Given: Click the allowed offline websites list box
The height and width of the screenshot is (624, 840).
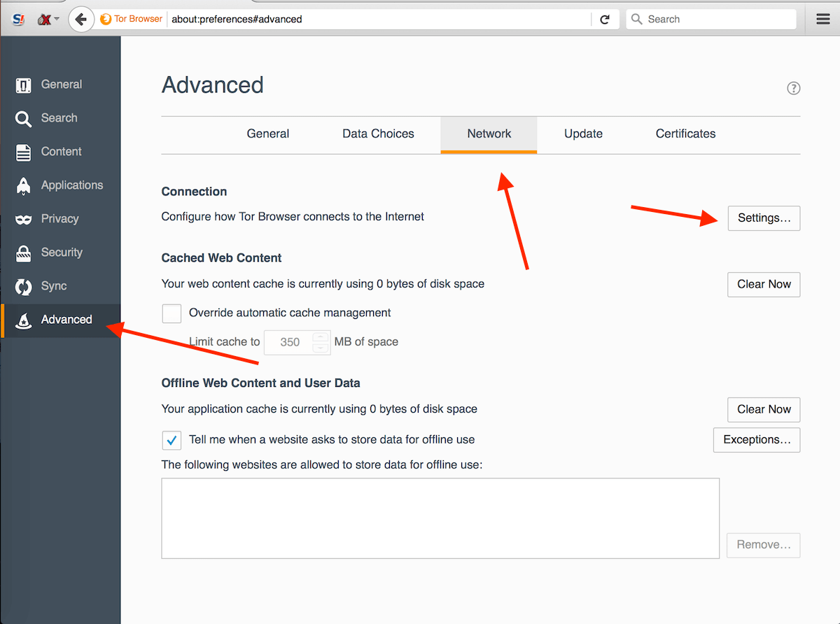Looking at the screenshot, I should (x=440, y=518).
